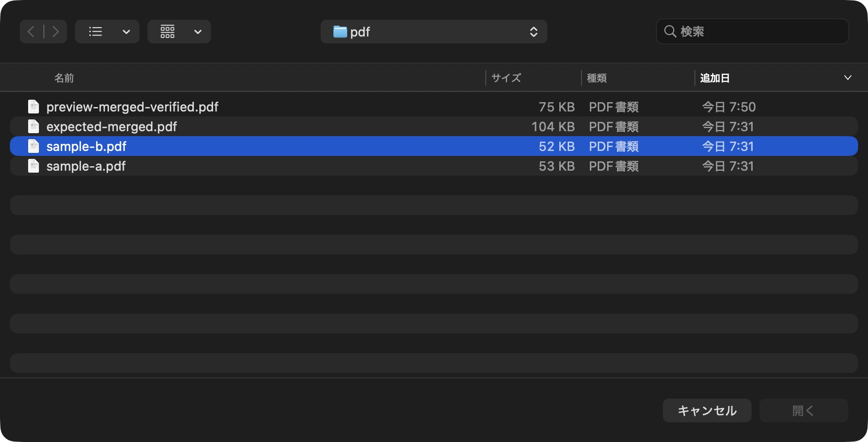Click PDF書類 type of sample-a.pdf
This screenshot has height=442, width=868.
pos(614,166)
